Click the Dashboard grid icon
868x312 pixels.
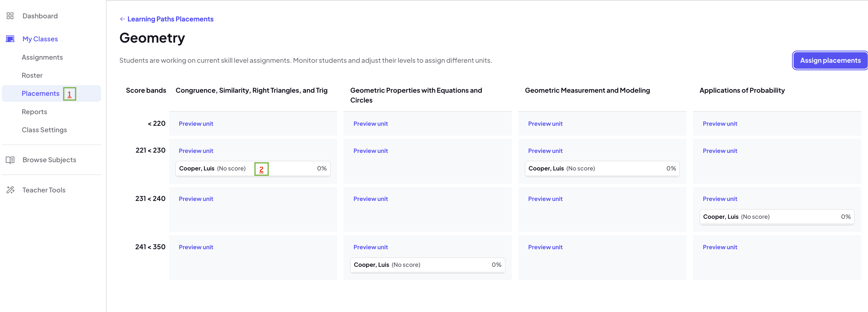pos(10,16)
